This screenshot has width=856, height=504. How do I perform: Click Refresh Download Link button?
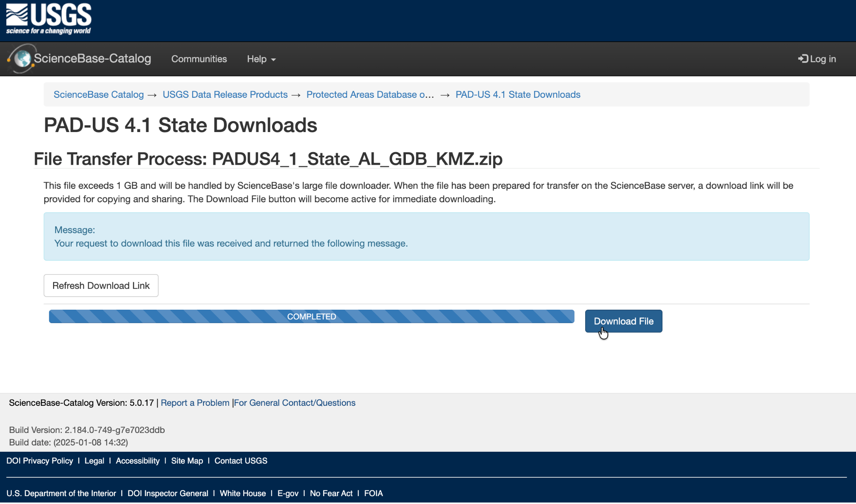pos(101,285)
